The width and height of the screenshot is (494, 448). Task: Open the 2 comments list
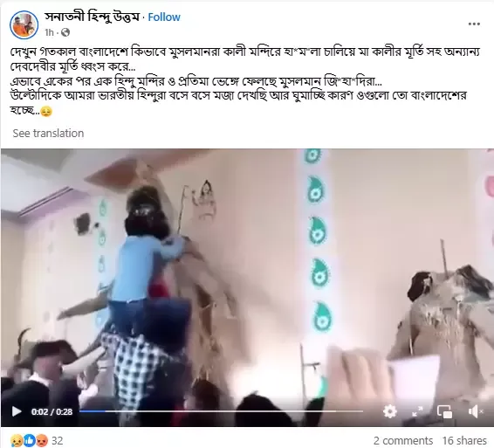point(403,440)
